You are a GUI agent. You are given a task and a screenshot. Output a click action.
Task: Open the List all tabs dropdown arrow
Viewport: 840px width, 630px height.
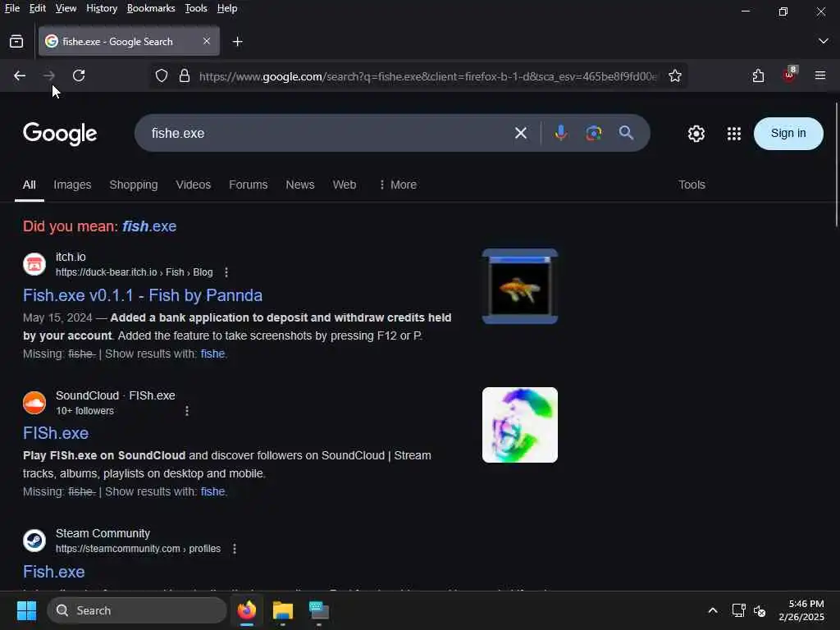(x=823, y=41)
